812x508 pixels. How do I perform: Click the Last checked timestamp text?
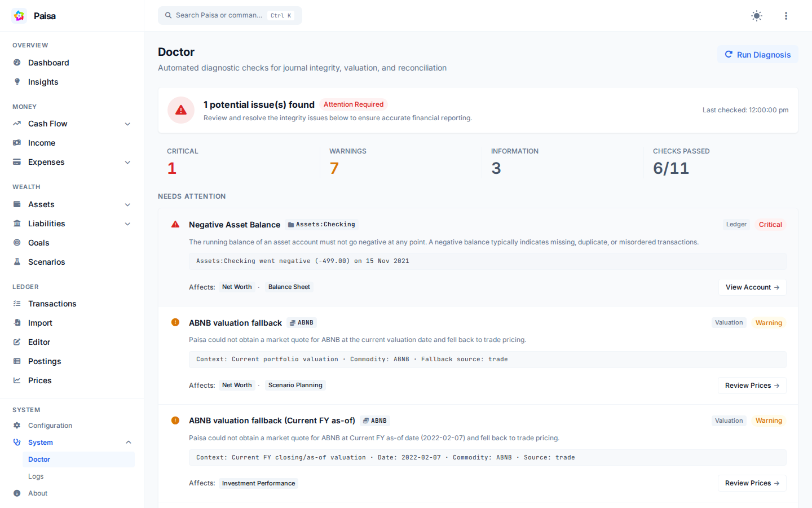pyautogui.click(x=745, y=110)
